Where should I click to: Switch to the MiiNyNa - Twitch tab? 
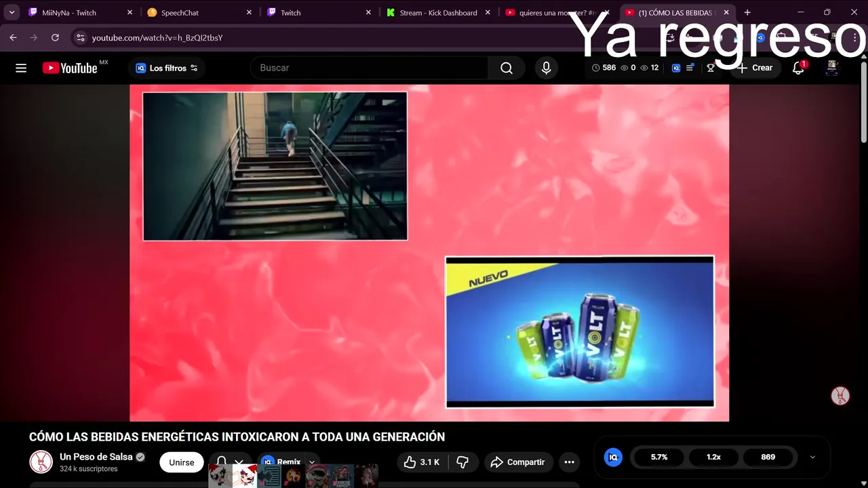tap(80, 12)
